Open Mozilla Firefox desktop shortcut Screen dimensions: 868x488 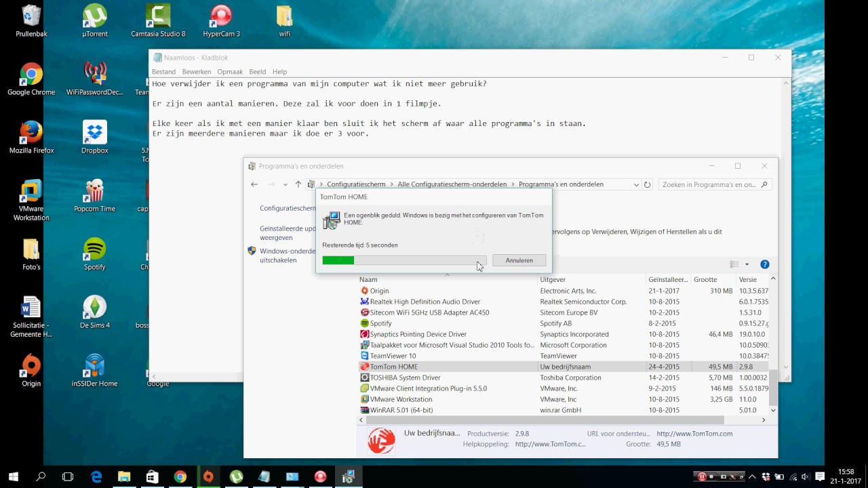pyautogui.click(x=31, y=138)
